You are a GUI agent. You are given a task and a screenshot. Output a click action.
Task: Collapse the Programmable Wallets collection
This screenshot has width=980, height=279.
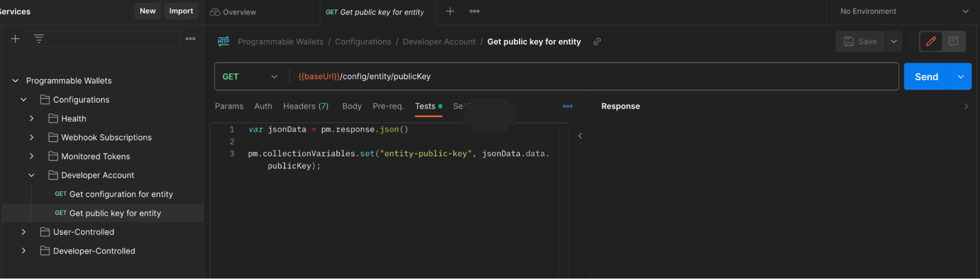pos(16,81)
